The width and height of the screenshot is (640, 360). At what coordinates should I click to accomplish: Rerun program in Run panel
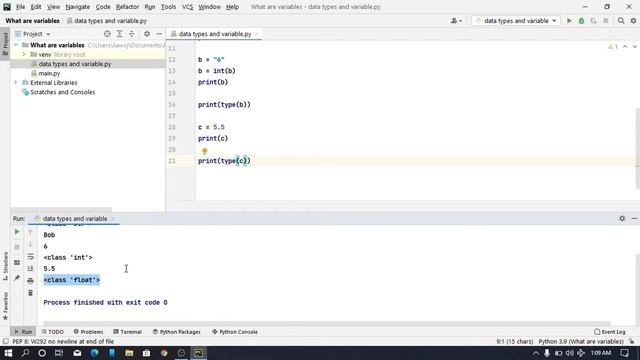[17, 232]
